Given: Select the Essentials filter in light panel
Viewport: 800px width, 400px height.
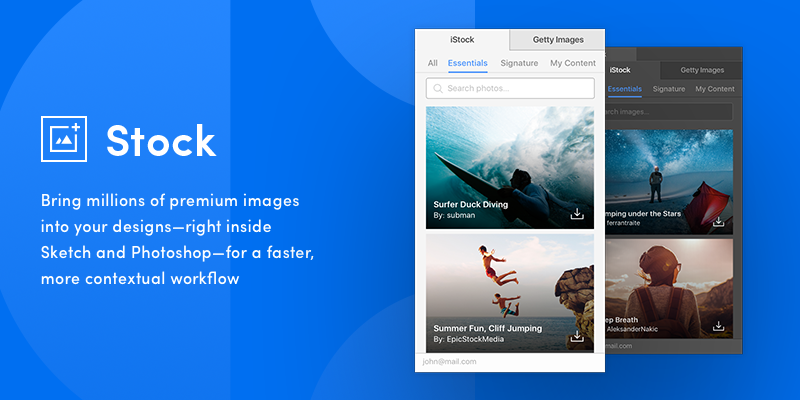Looking at the screenshot, I should click(467, 63).
